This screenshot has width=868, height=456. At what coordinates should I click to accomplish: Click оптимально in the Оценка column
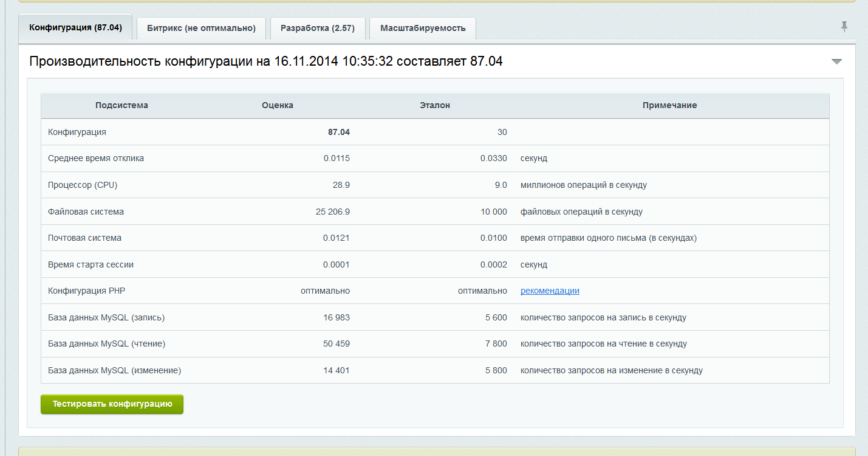point(326,291)
